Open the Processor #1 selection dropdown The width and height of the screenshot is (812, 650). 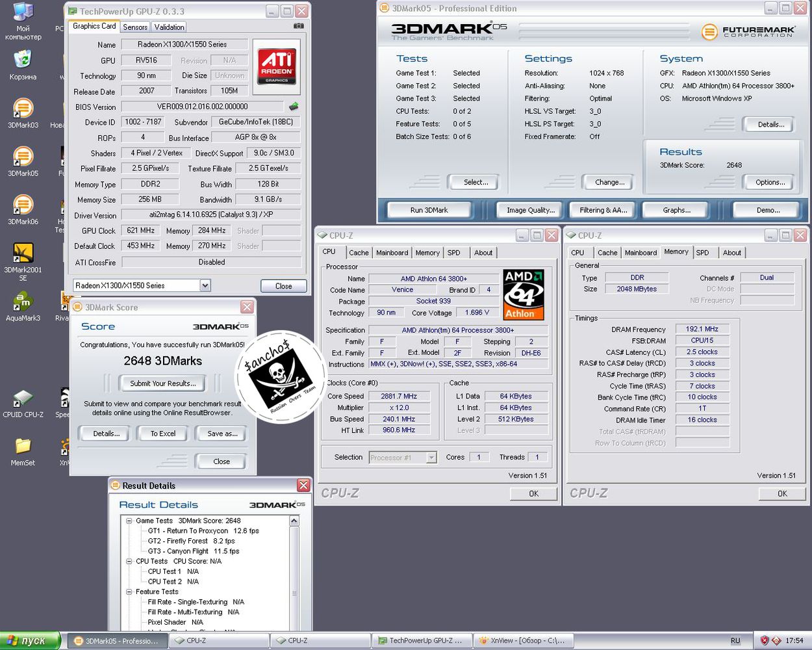pos(431,458)
